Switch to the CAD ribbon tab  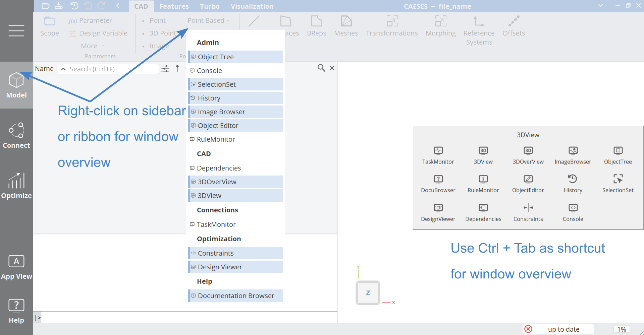click(141, 6)
